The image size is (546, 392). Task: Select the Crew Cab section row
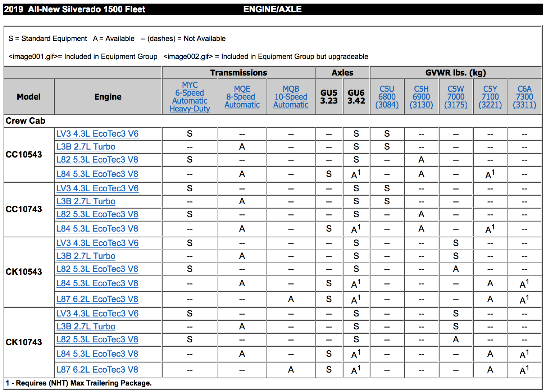click(x=26, y=121)
